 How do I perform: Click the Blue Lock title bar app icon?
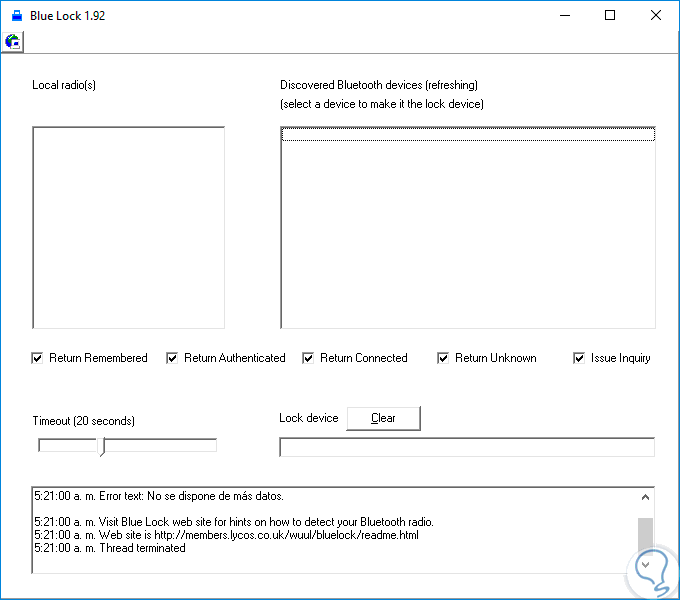click(17, 16)
